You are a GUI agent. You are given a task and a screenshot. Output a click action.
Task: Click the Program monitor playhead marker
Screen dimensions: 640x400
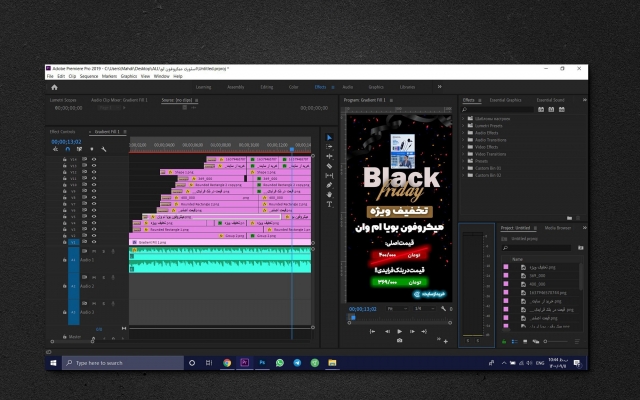tap(353, 317)
